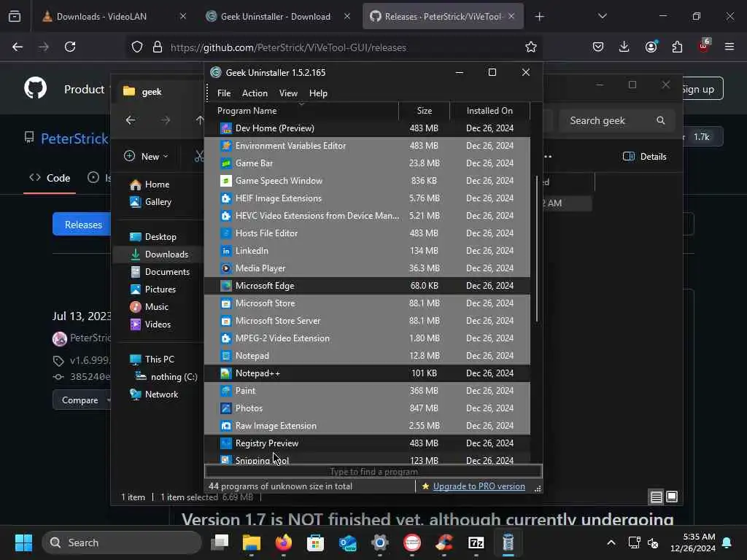Select the Game Bar icon in the list
Viewport: 747px width, 560px height.
click(x=226, y=163)
